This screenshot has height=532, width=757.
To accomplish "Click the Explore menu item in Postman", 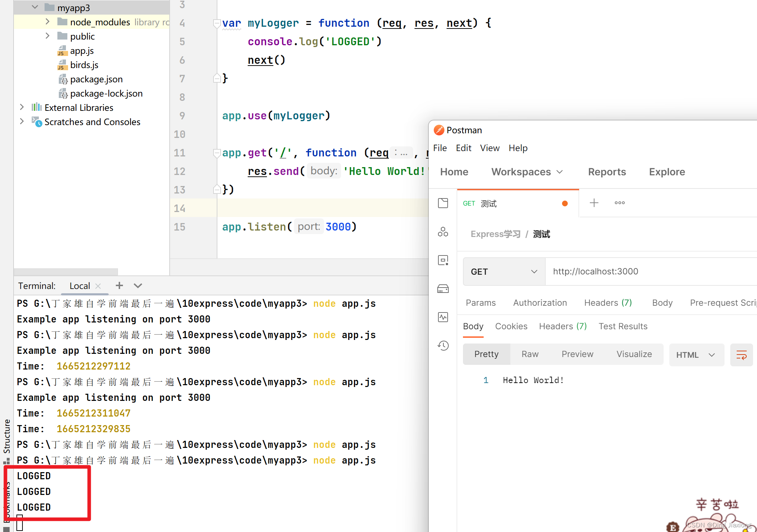I will pos(666,172).
